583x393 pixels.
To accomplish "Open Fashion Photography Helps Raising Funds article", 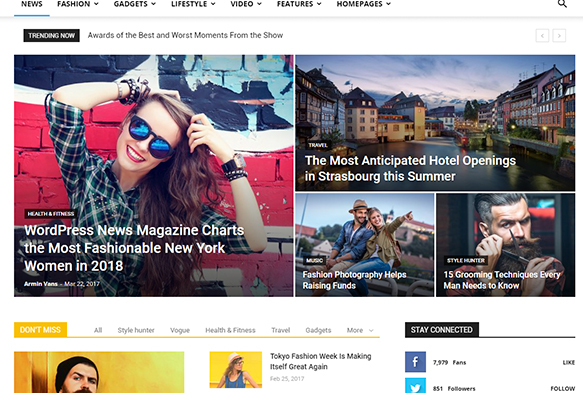I will point(354,280).
